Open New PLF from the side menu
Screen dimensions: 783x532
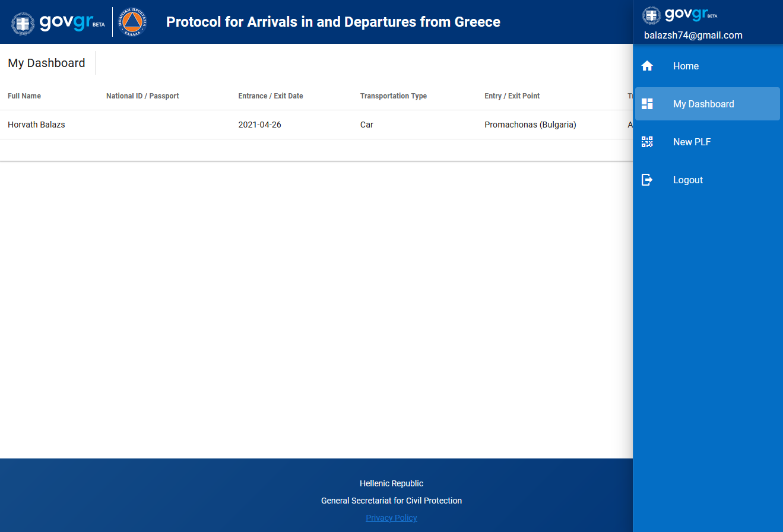692,142
